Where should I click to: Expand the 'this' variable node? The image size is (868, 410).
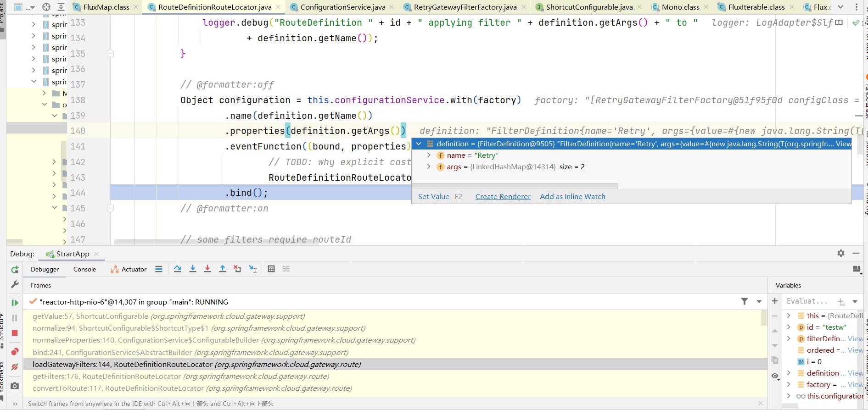pyautogui.click(x=789, y=316)
